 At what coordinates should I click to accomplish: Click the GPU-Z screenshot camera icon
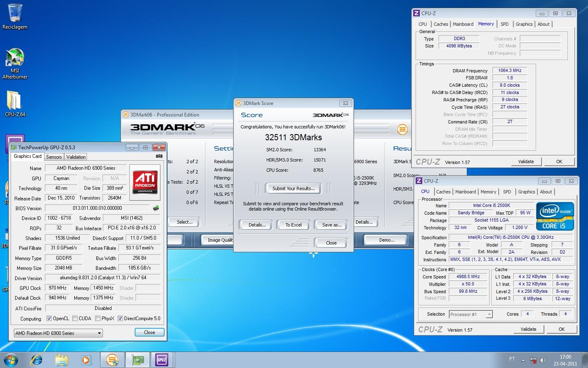[159, 156]
